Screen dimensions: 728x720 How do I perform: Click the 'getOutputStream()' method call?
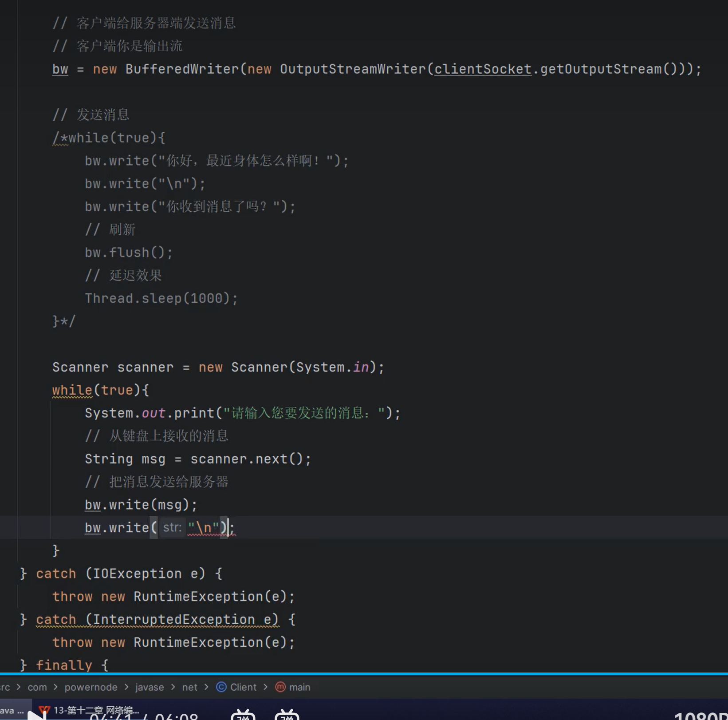click(x=610, y=69)
